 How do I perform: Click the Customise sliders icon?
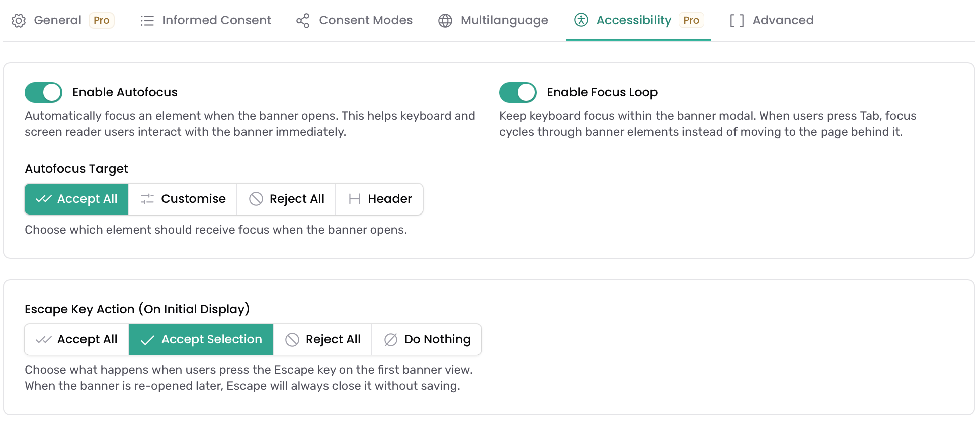tap(147, 199)
